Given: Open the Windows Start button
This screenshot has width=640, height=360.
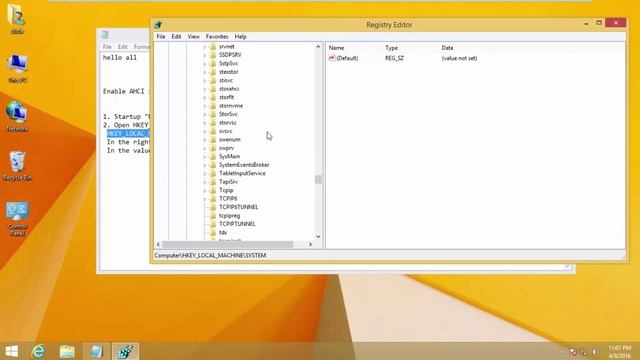Looking at the screenshot, I should pyautogui.click(x=12, y=351).
